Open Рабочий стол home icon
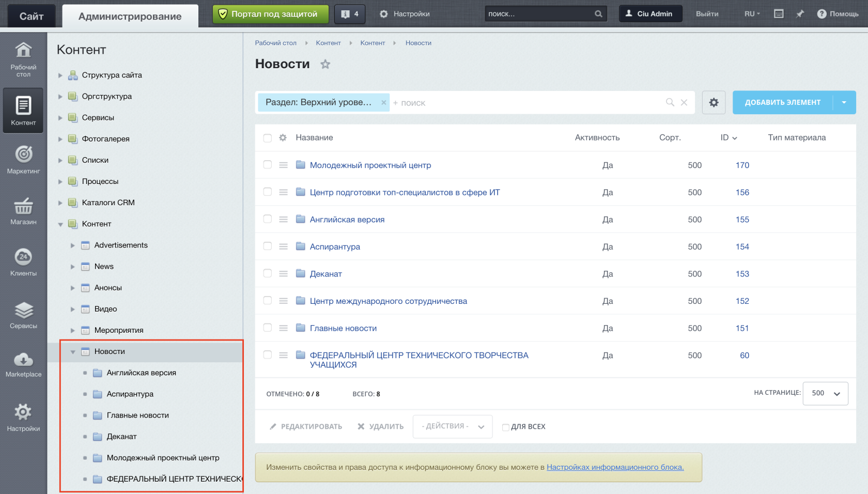Viewport: 868px width, 494px height. (23, 59)
